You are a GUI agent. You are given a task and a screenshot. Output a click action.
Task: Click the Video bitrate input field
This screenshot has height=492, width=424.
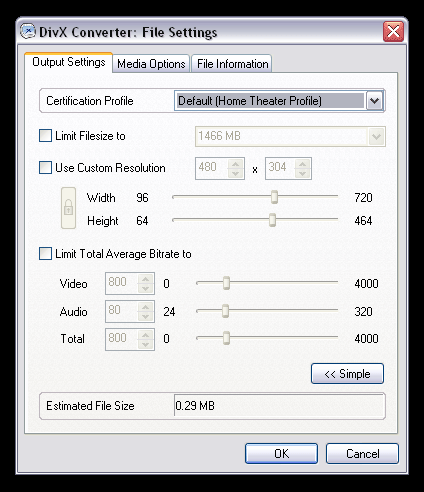122,283
